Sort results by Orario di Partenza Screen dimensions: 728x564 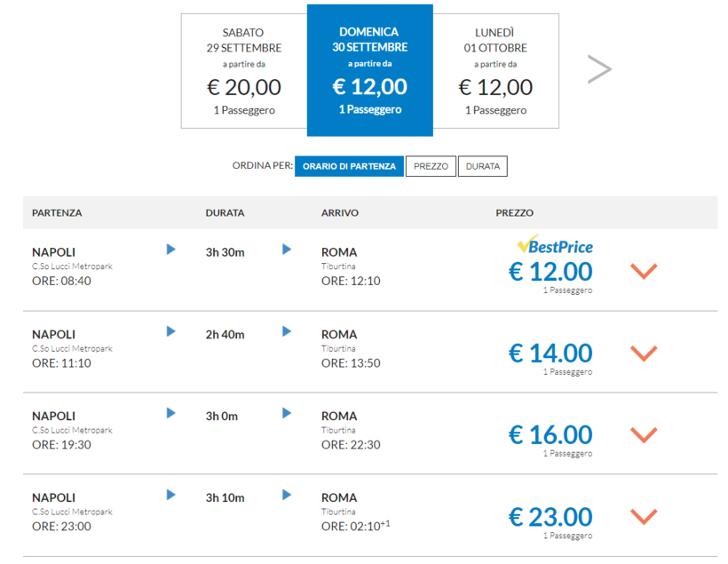(349, 166)
